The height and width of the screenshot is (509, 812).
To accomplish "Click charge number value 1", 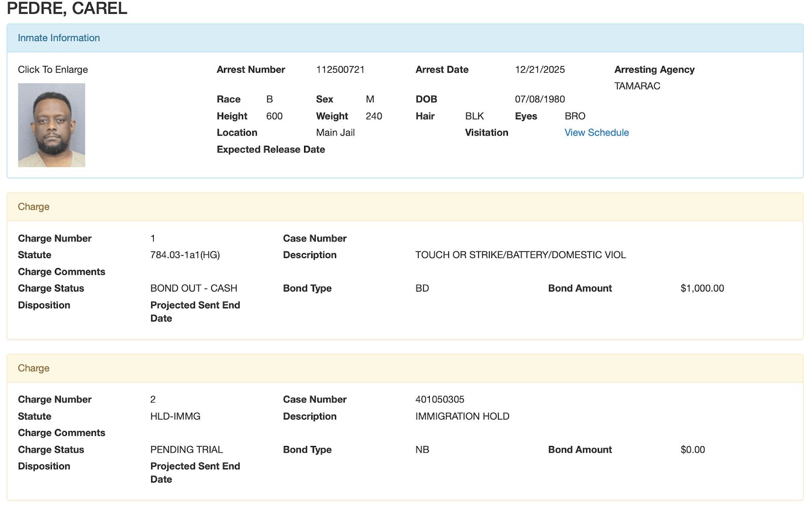I will 153,238.
